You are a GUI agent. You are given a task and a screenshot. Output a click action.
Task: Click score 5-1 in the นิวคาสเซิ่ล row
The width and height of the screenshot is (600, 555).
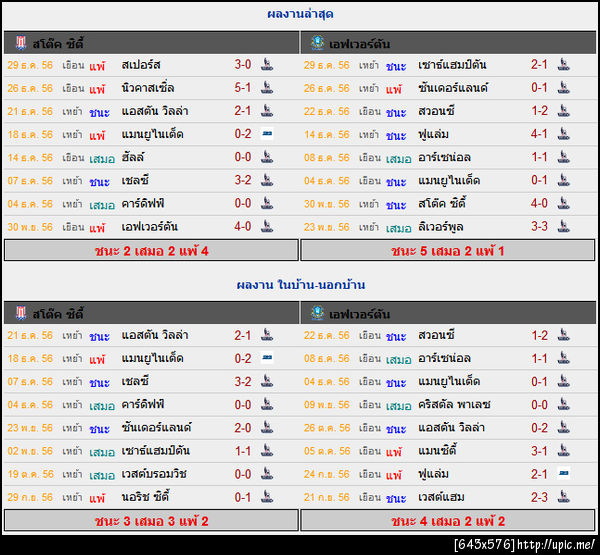click(243, 88)
